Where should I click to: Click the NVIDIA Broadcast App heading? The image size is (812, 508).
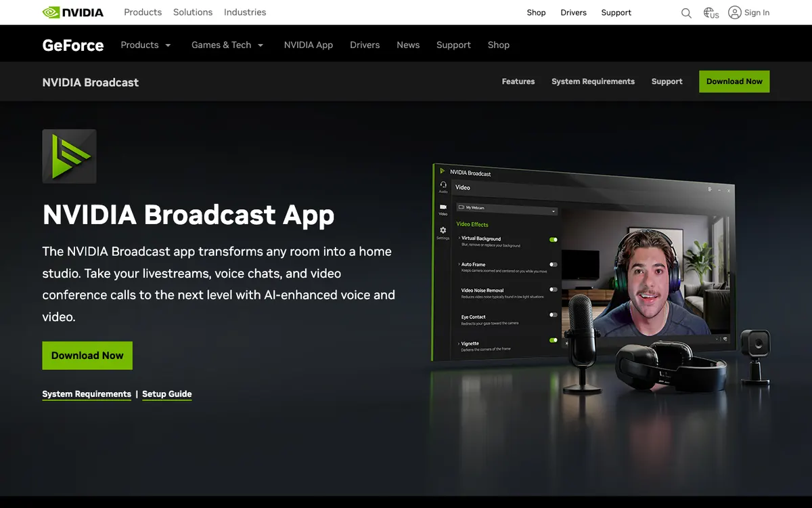pos(188,214)
